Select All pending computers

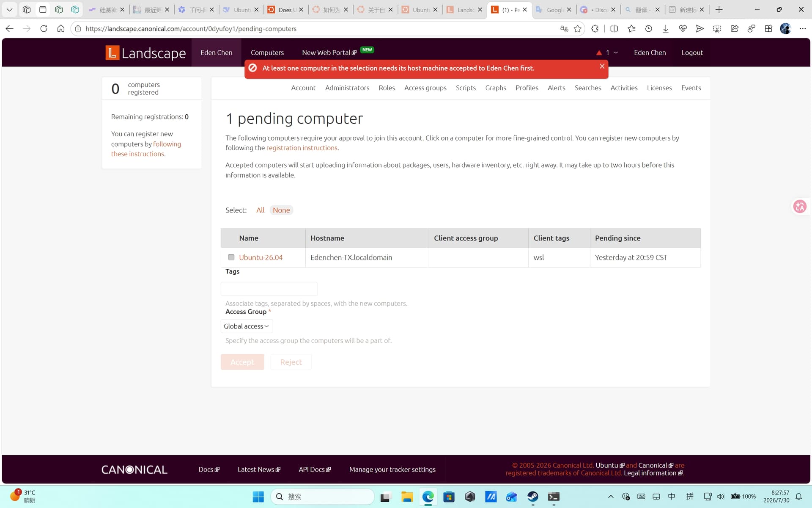tap(260, 210)
